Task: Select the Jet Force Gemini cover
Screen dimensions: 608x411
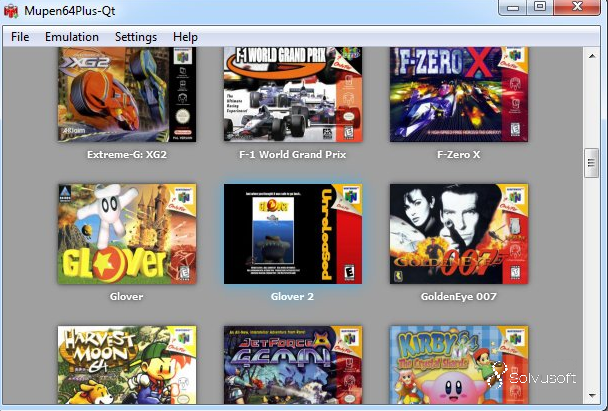Action: click(x=293, y=365)
